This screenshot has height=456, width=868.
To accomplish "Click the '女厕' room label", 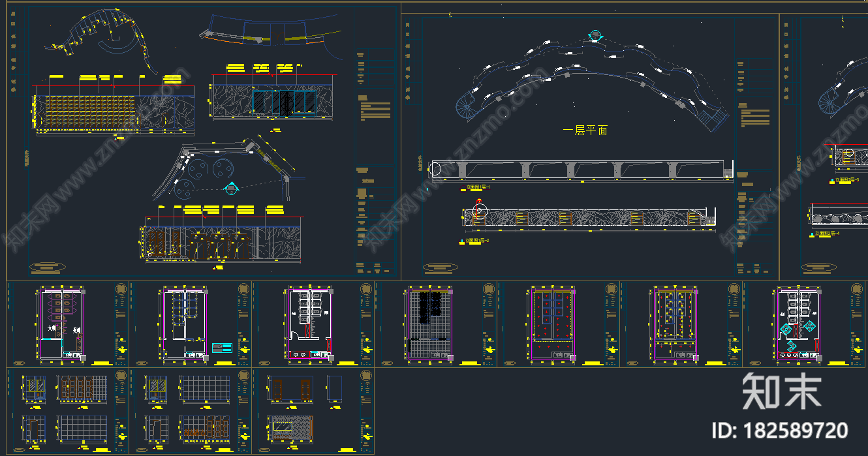I will point(52,328).
